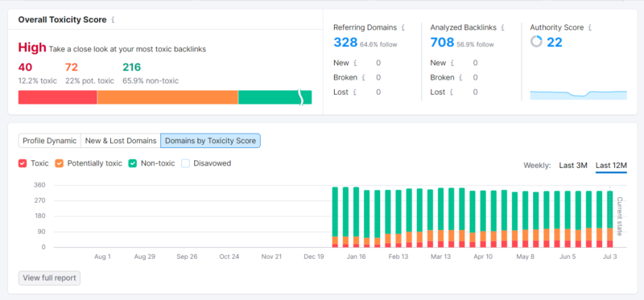Click info icon beside New under Referring Domains

[355, 64]
